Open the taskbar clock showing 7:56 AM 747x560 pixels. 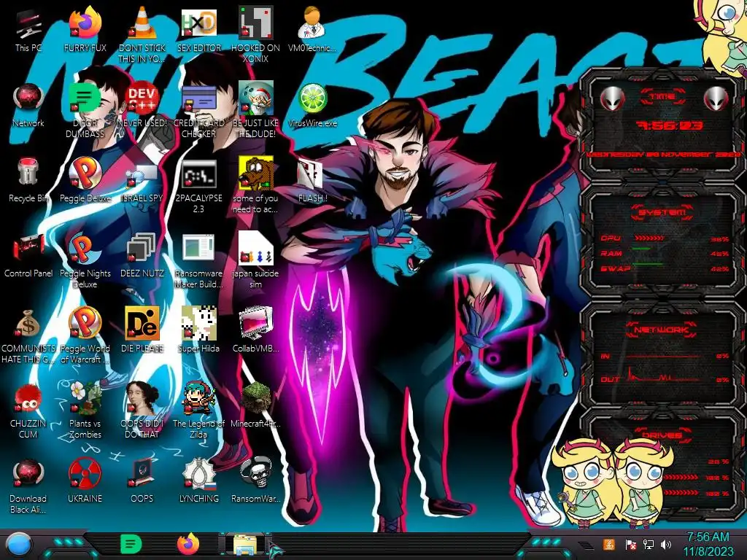coord(708,544)
